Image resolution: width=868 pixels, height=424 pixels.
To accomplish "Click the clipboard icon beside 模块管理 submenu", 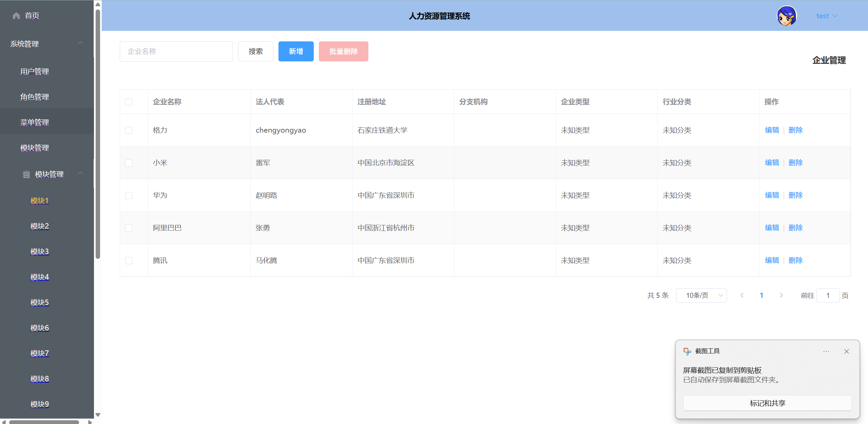I will point(26,174).
